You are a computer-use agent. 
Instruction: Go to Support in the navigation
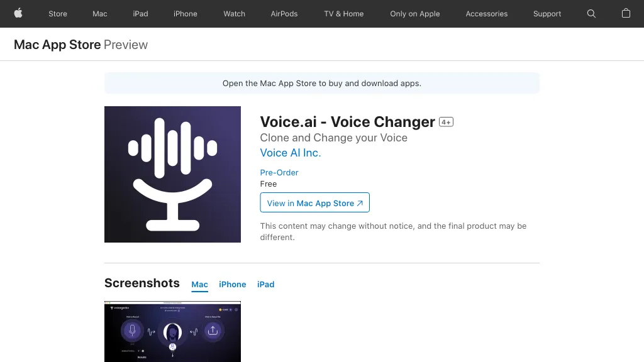tap(547, 14)
